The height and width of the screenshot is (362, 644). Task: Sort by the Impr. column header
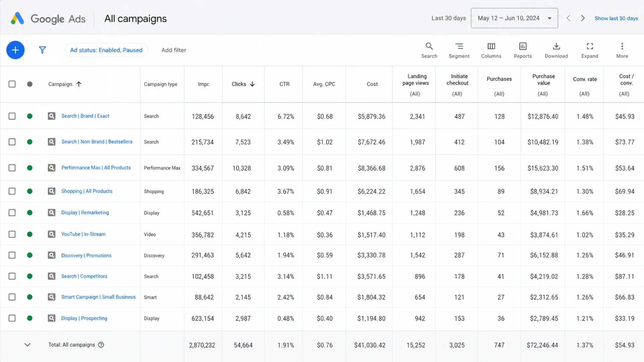coord(204,84)
